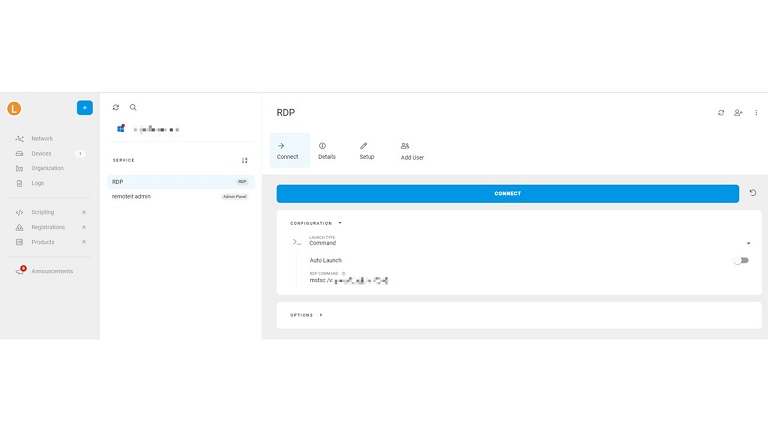This screenshot has height=432, width=768.
Task: Click the blue CONNECT button
Action: coord(507,193)
